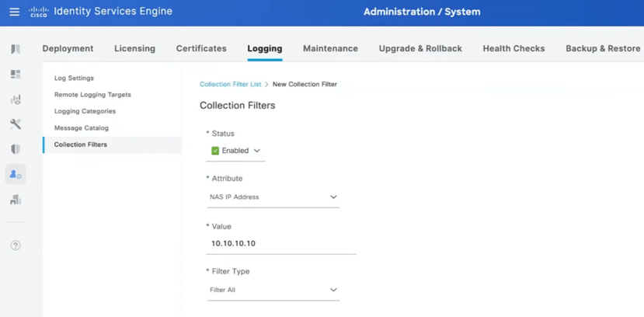Go to Remote Logging Targets
This screenshot has width=644, height=317.
[92, 95]
